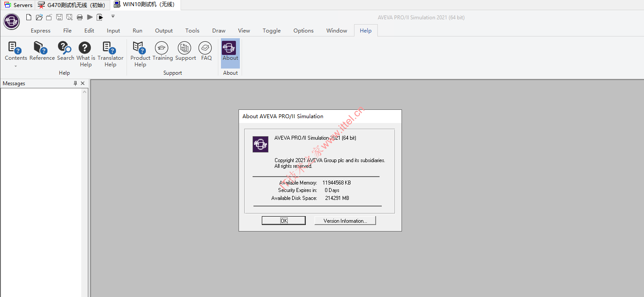Open the help Search tool
The height and width of the screenshot is (297, 644).
(65, 51)
